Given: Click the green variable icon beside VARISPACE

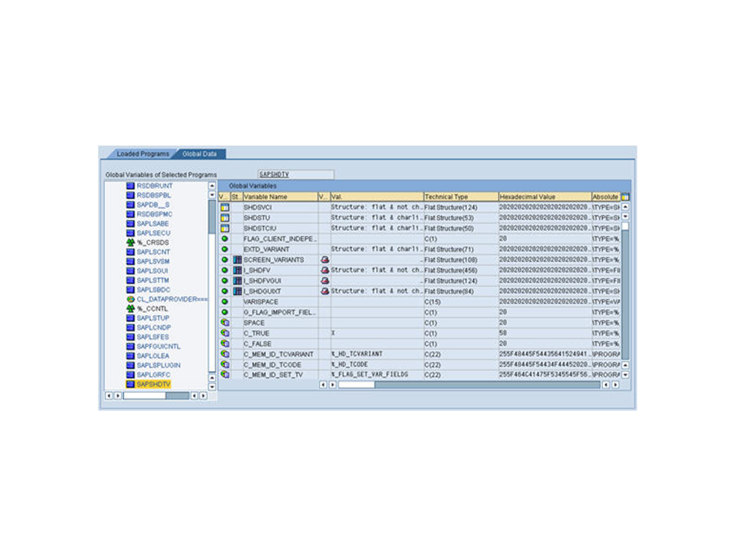Looking at the screenshot, I should tap(224, 302).
